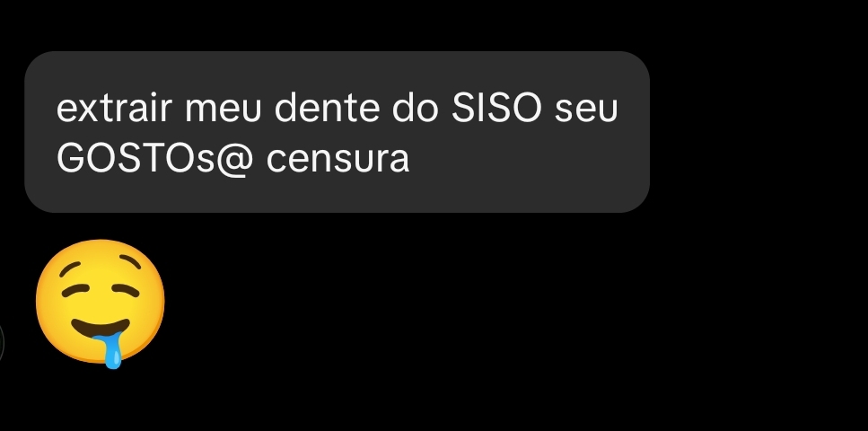Click the emoji's left raised eyebrow
This screenshot has width=868, height=431.
click(70, 268)
